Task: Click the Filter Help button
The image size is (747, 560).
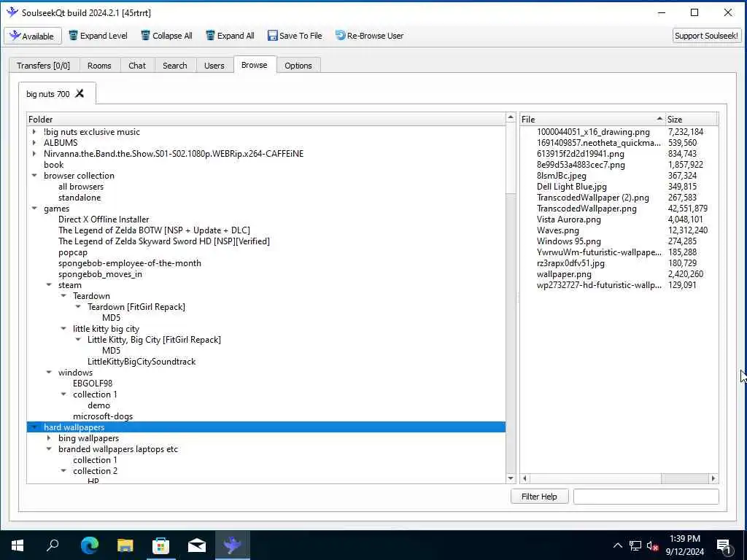Action: click(x=539, y=497)
